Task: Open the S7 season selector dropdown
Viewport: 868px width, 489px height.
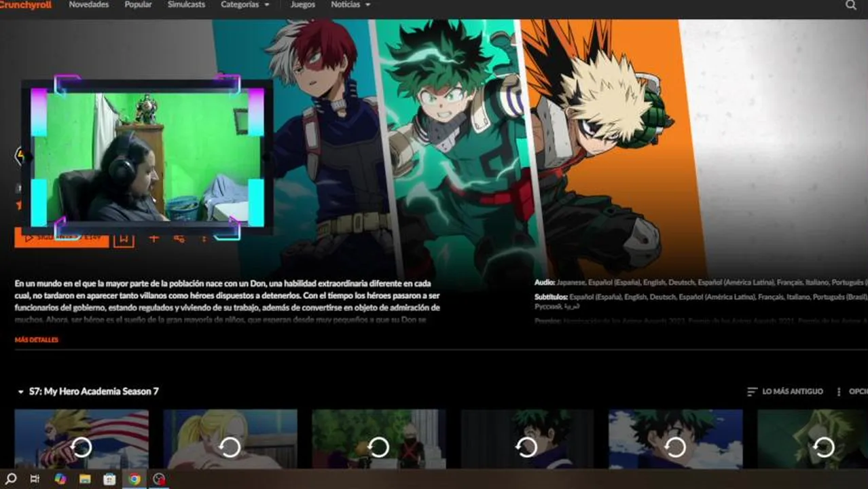Action: pos(88,391)
